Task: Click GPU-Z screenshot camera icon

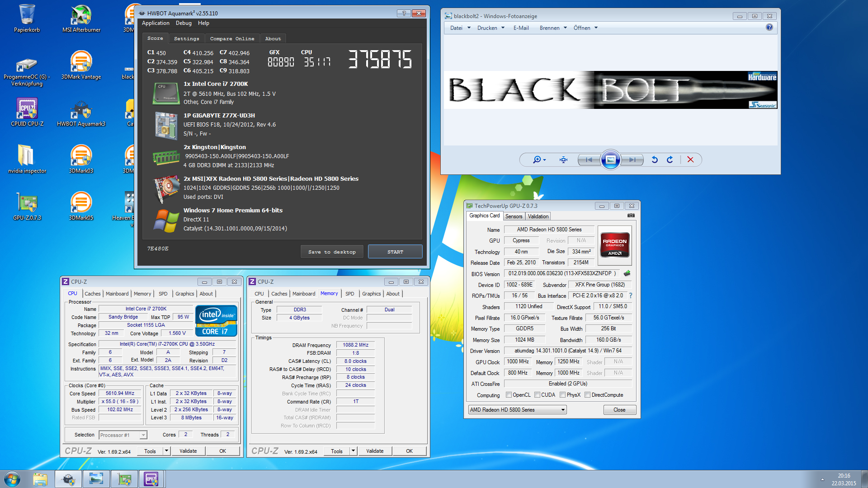Action: (x=631, y=216)
